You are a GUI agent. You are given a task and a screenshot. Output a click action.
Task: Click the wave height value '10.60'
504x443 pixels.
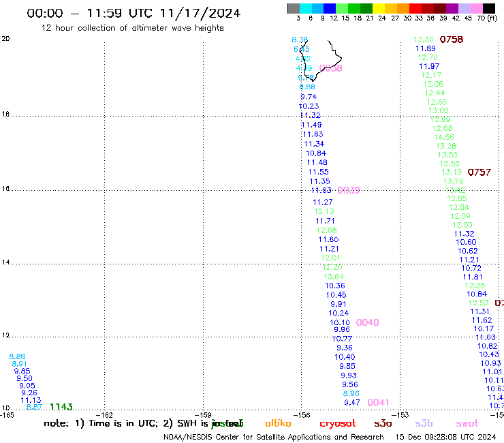point(466,242)
